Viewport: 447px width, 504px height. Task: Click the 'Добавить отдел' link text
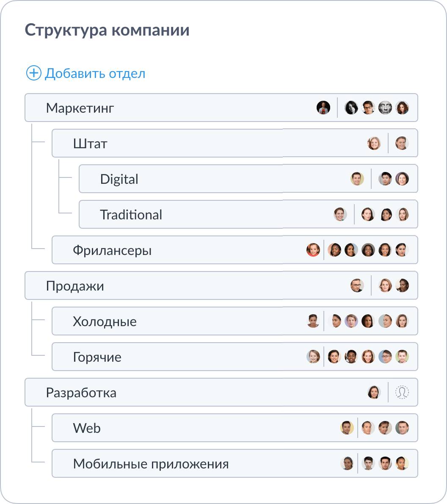[x=95, y=73]
